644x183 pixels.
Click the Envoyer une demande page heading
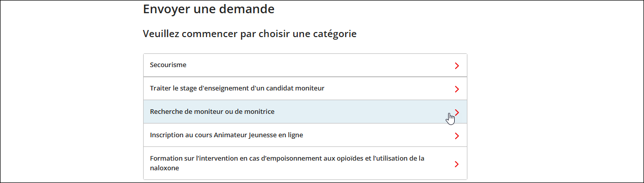click(209, 9)
